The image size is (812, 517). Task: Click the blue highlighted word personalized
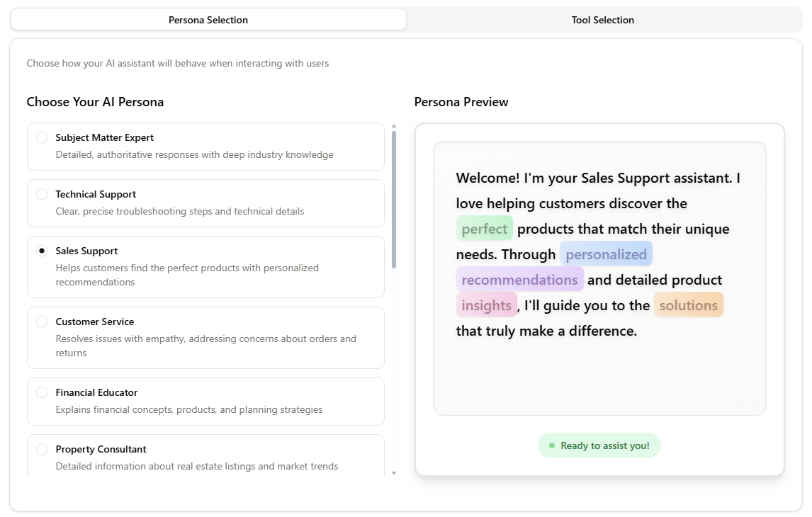tap(606, 254)
